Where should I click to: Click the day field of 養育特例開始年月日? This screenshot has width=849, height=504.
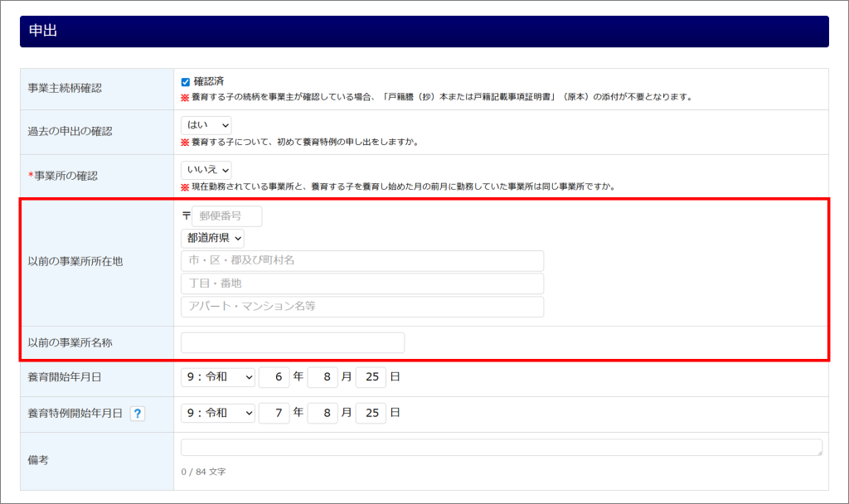pos(371,413)
